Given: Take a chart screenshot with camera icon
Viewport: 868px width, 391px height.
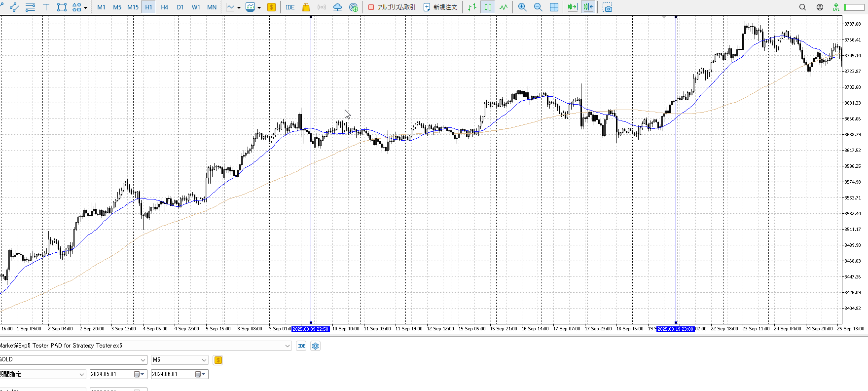Looking at the screenshot, I should click(608, 7).
